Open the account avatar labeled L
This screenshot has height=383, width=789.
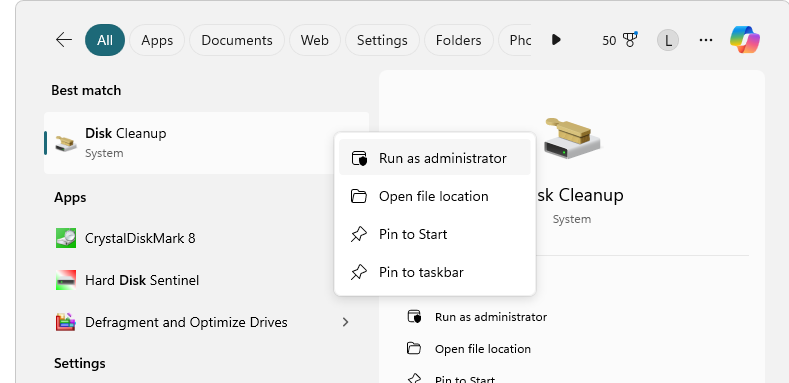tap(668, 40)
